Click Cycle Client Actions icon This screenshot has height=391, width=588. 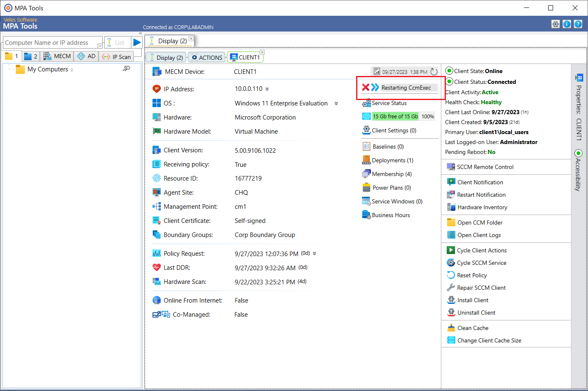(x=451, y=250)
